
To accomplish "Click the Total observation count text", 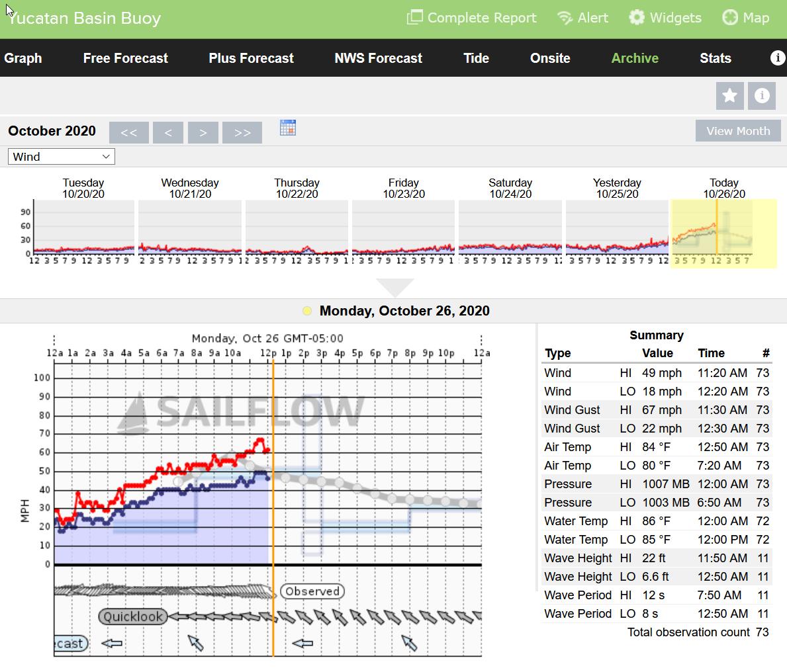I will coord(688,632).
